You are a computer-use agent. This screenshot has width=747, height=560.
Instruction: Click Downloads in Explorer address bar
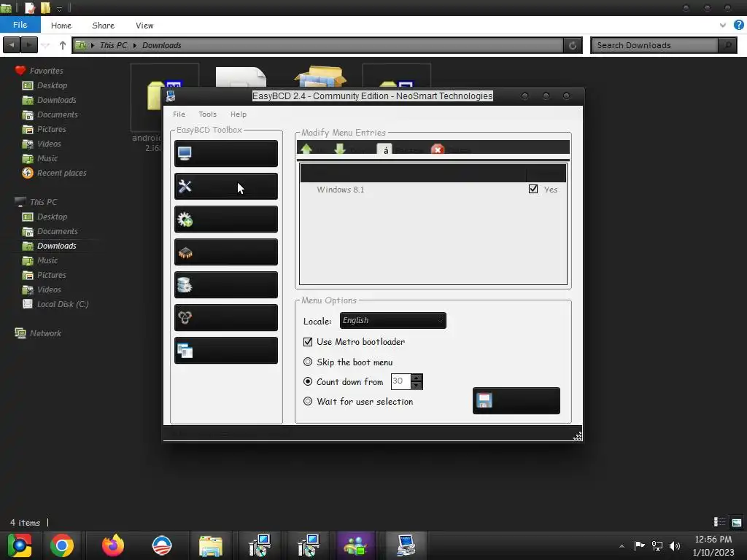coord(161,45)
